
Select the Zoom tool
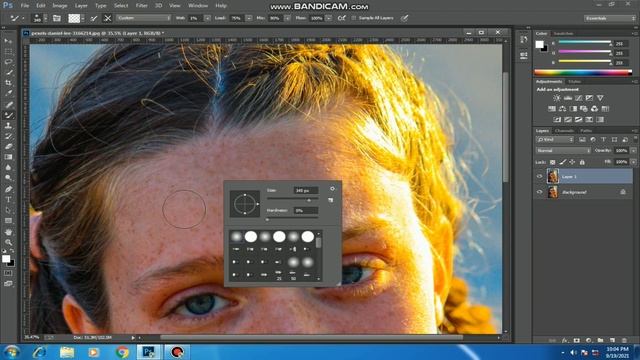[8, 242]
